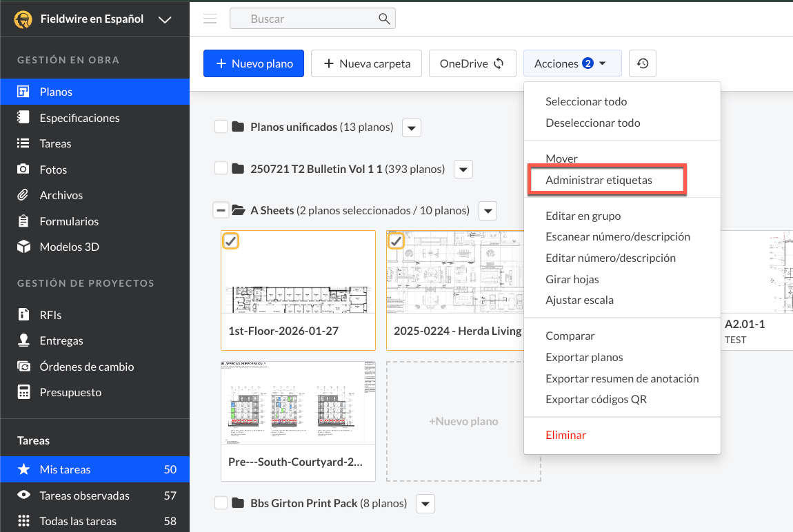Select the Planos unificados folder checkbox
The height and width of the screenshot is (532, 793).
(221, 127)
